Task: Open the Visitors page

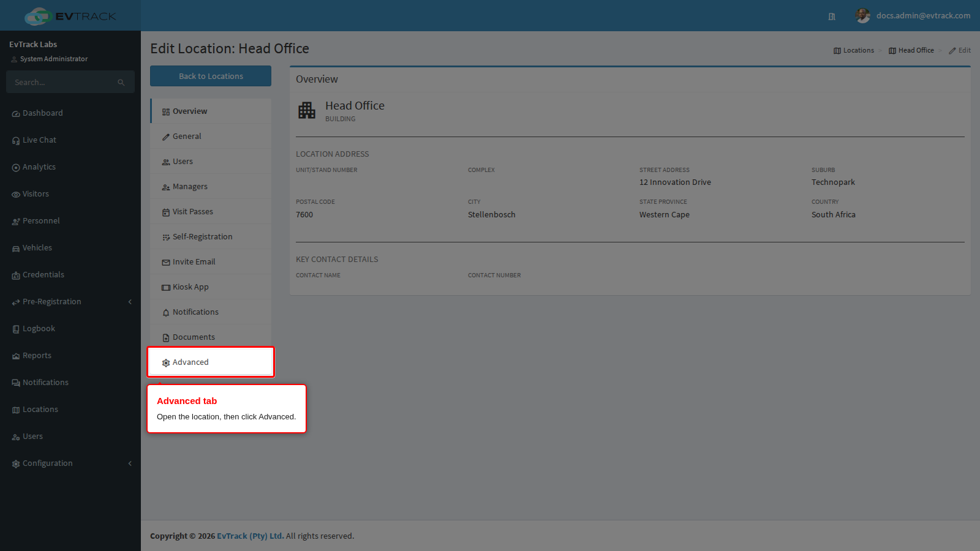Action: coord(70,194)
